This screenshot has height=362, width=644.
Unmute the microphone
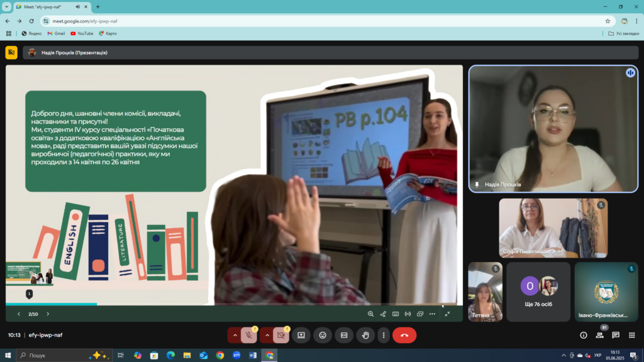click(248, 336)
